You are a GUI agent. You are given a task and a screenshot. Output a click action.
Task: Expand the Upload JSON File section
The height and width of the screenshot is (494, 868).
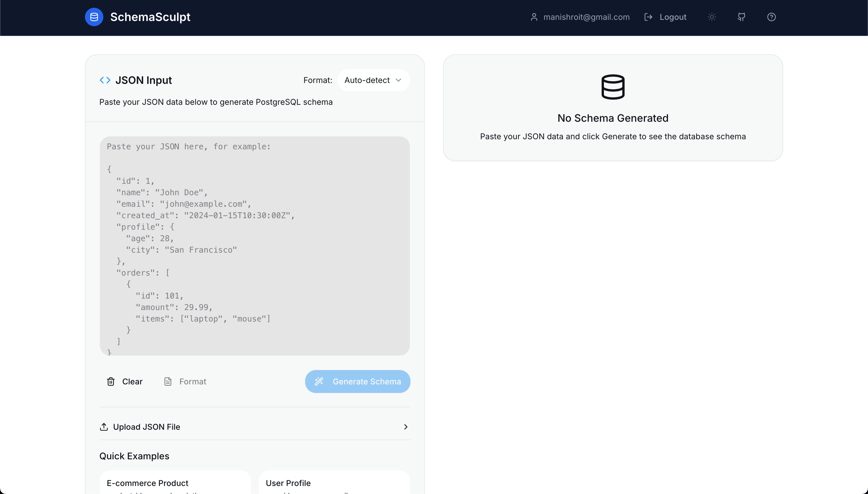tap(255, 427)
